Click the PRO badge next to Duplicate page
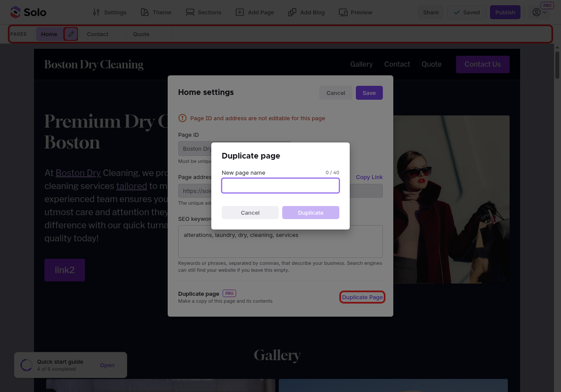561x392 pixels. pos(229,294)
